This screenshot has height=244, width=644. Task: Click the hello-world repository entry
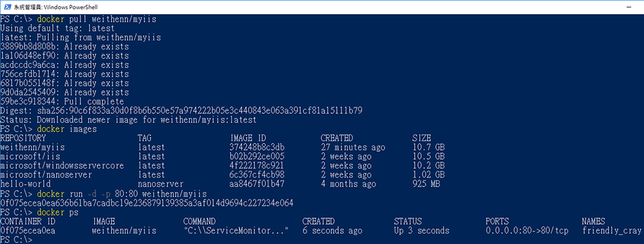tap(26, 184)
